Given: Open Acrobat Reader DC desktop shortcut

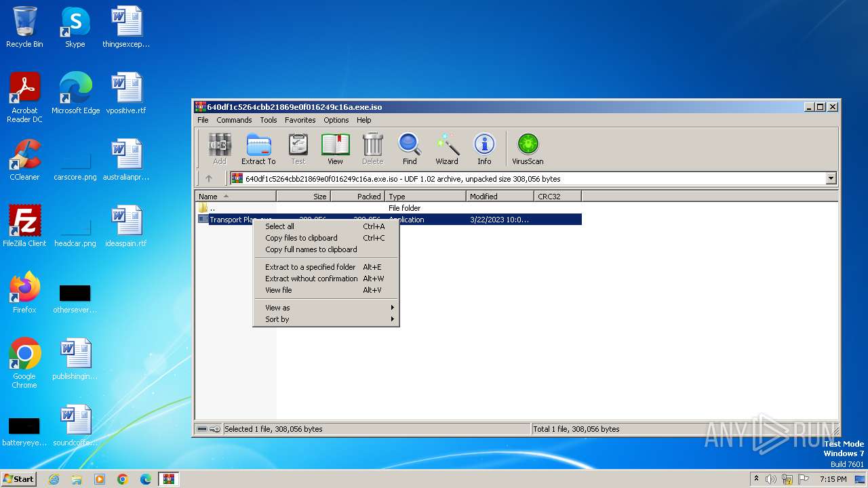Looking at the screenshot, I should tap(24, 97).
